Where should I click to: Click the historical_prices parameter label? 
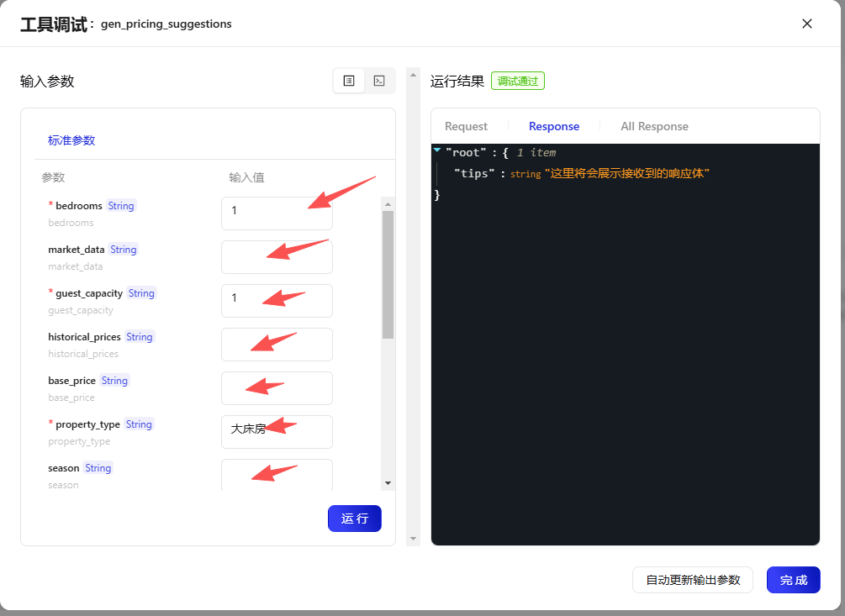[84, 336]
